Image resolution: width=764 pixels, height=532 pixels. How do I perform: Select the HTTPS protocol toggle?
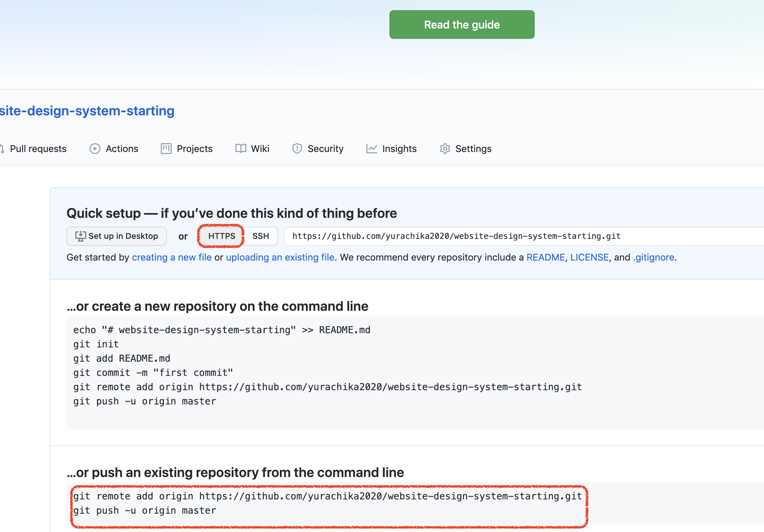pyautogui.click(x=222, y=236)
